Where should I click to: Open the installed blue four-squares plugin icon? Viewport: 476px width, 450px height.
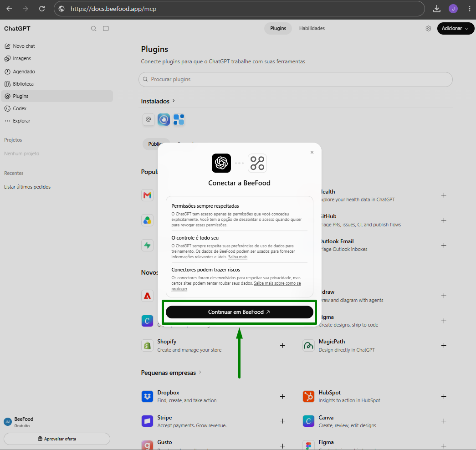click(179, 120)
